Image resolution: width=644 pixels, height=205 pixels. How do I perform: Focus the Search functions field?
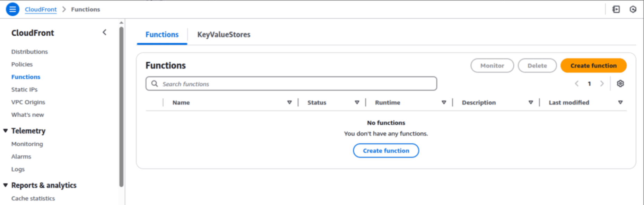[295, 84]
